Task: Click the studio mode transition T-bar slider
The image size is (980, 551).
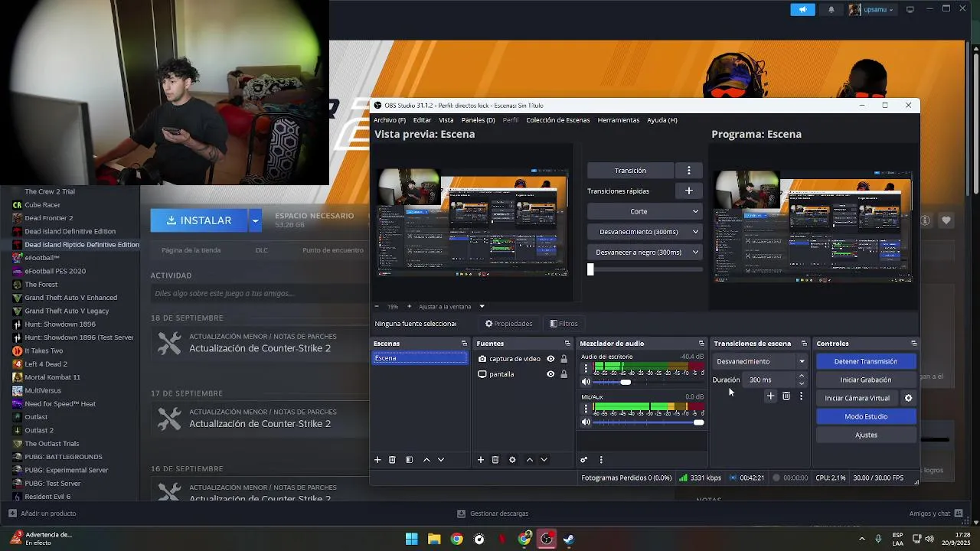Action: pyautogui.click(x=645, y=269)
